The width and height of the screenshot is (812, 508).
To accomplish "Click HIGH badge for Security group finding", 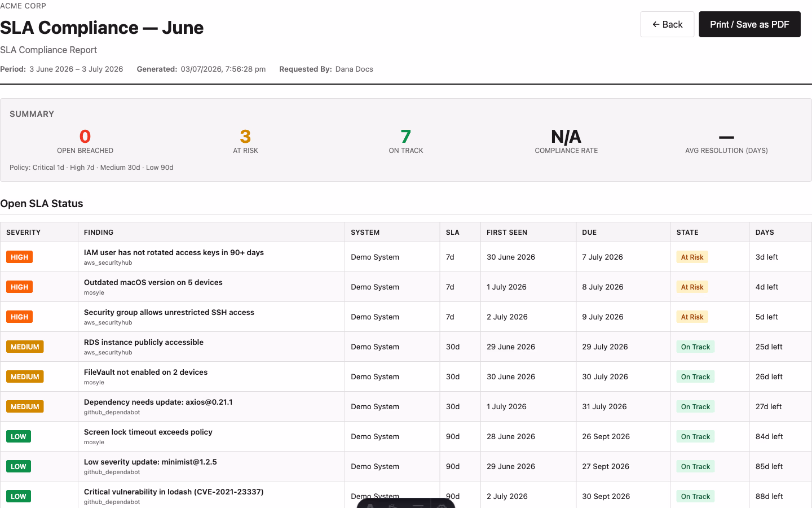I will pos(19,317).
